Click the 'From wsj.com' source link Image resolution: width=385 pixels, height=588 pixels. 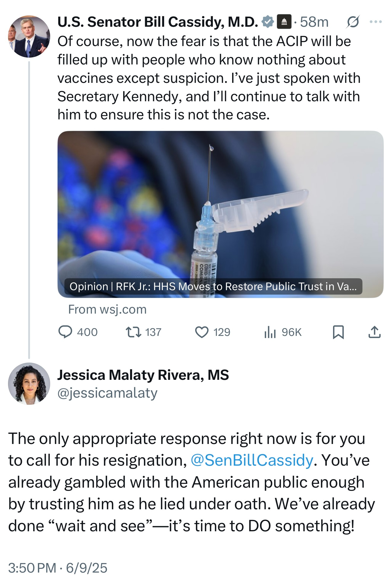[107, 309]
